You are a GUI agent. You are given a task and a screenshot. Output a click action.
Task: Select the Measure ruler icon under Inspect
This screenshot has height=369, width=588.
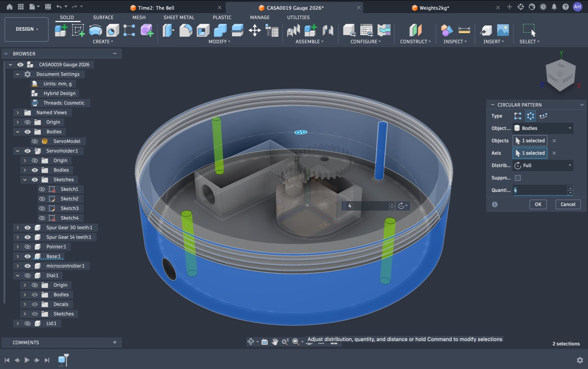pyautogui.click(x=464, y=30)
